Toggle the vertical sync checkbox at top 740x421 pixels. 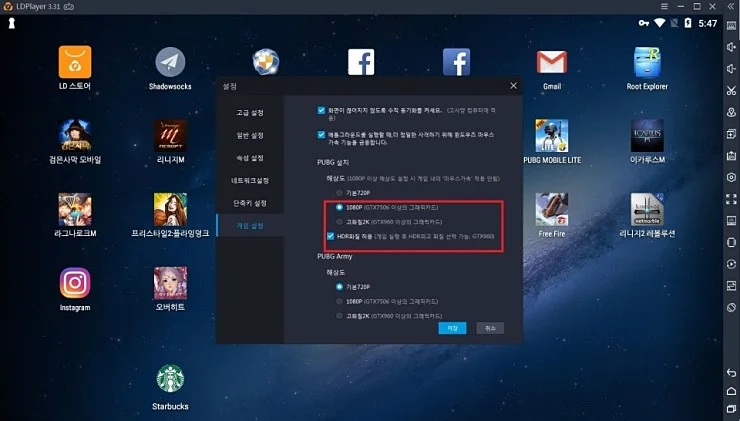321,110
